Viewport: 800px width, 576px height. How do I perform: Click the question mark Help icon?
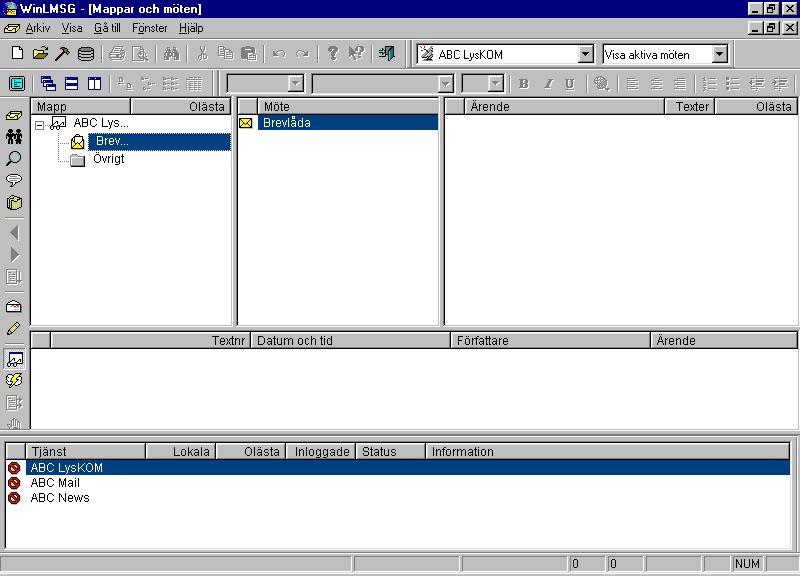click(x=333, y=54)
